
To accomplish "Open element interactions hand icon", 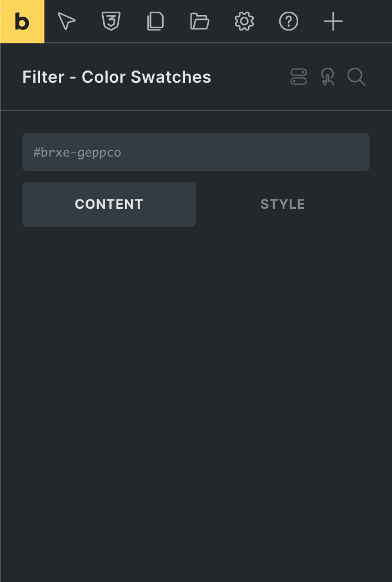I will pyautogui.click(x=328, y=77).
